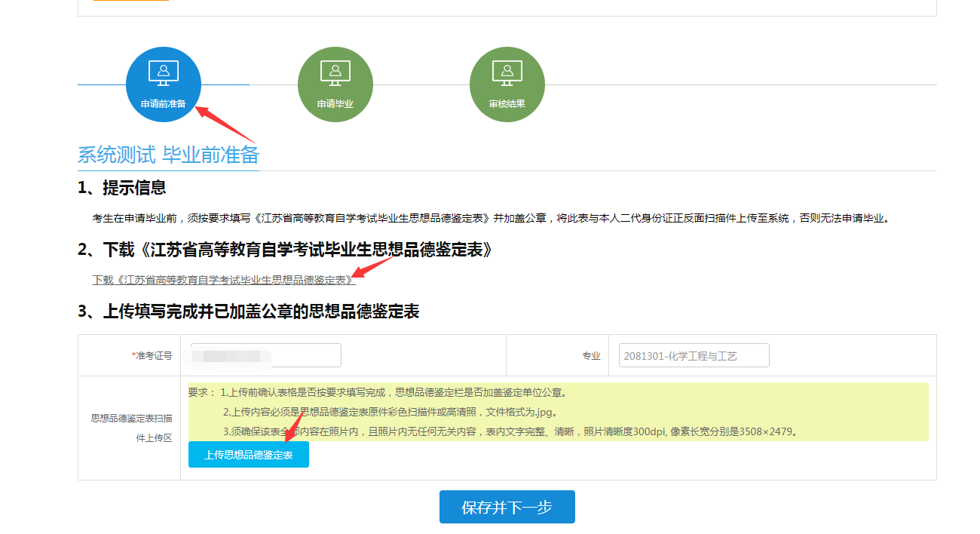
Task: Click the section 2 下载 heading
Action: coord(286,250)
